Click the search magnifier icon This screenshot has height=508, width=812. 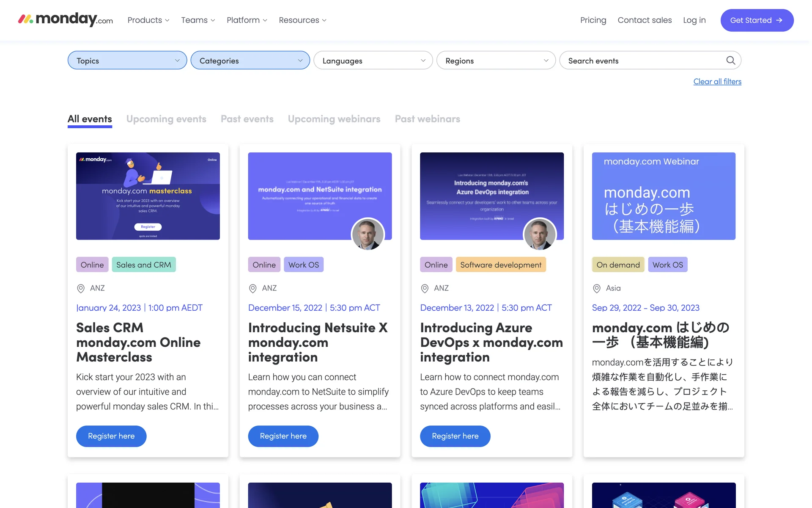click(x=730, y=61)
